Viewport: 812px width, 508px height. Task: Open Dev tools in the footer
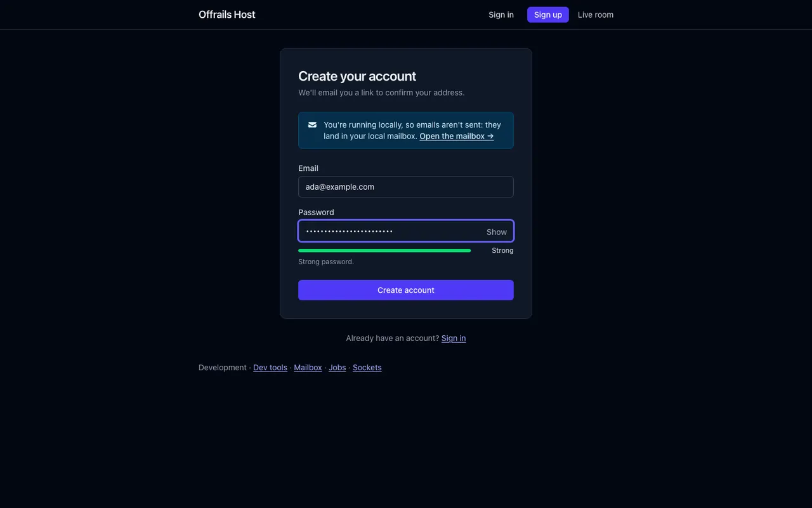click(x=270, y=368)
